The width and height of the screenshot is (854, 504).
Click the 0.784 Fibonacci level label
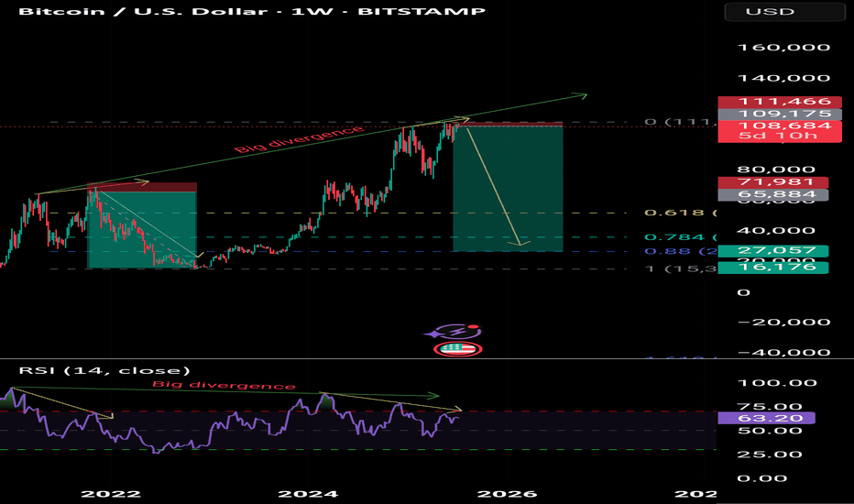pos(681,237)
